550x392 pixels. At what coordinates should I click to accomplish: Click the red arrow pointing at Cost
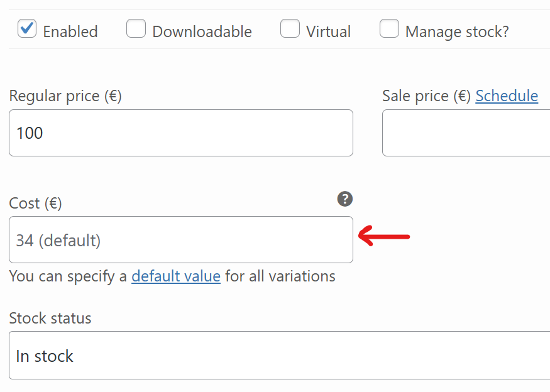click(x=384, y=236)
